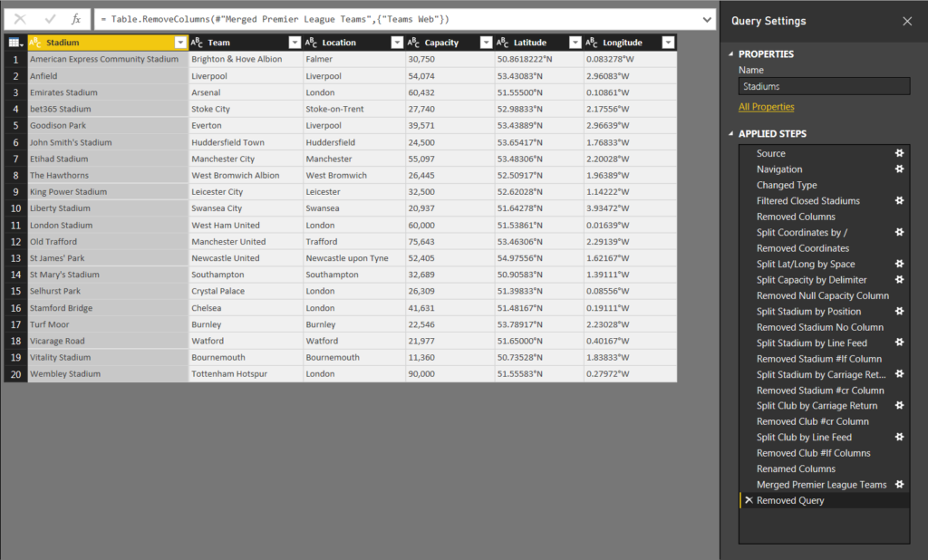
Task: Open Longitude column filter dropdown
Action: (x=668, y=43)
